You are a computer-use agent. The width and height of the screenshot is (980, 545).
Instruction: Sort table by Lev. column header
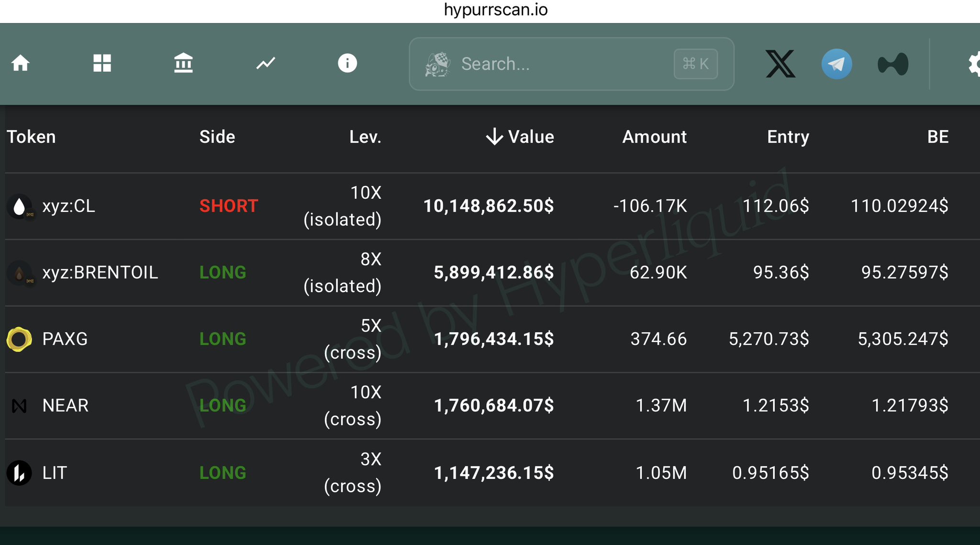click(x=365, y=137)
